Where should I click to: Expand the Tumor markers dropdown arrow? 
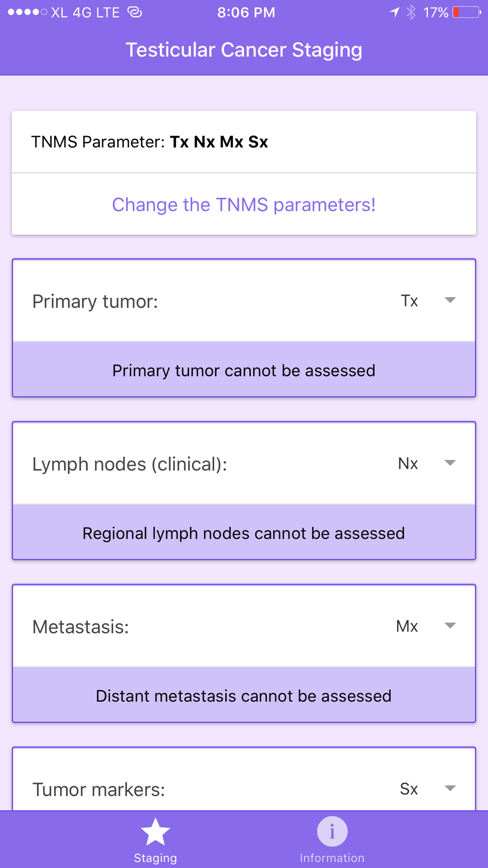point(450,788)
